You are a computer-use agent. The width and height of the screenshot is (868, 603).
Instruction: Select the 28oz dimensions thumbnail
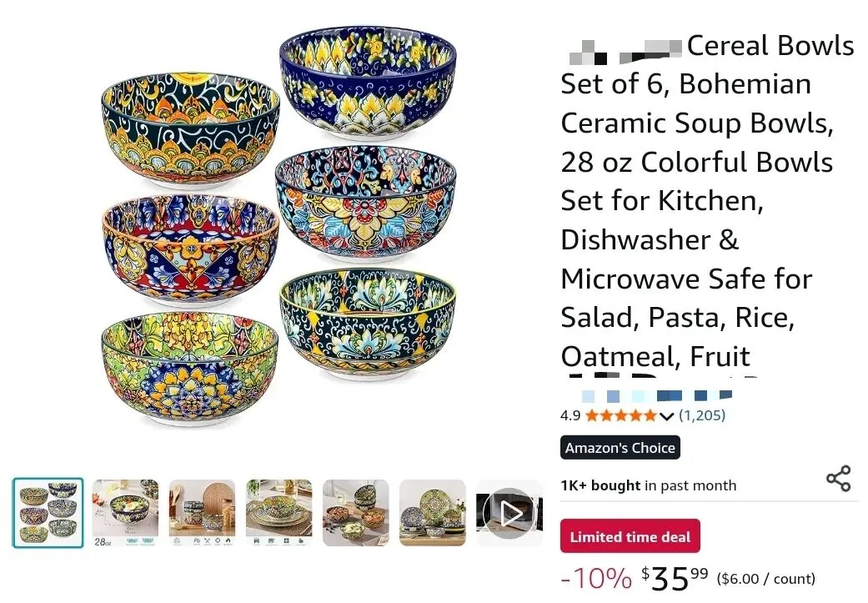[x=125, y=513]
